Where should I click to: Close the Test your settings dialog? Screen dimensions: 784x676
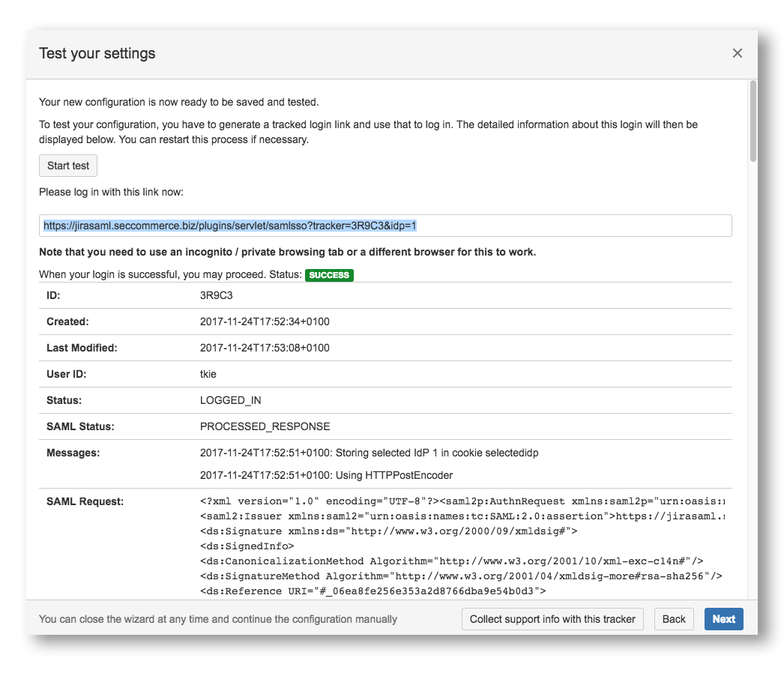(x=737, y=53)
